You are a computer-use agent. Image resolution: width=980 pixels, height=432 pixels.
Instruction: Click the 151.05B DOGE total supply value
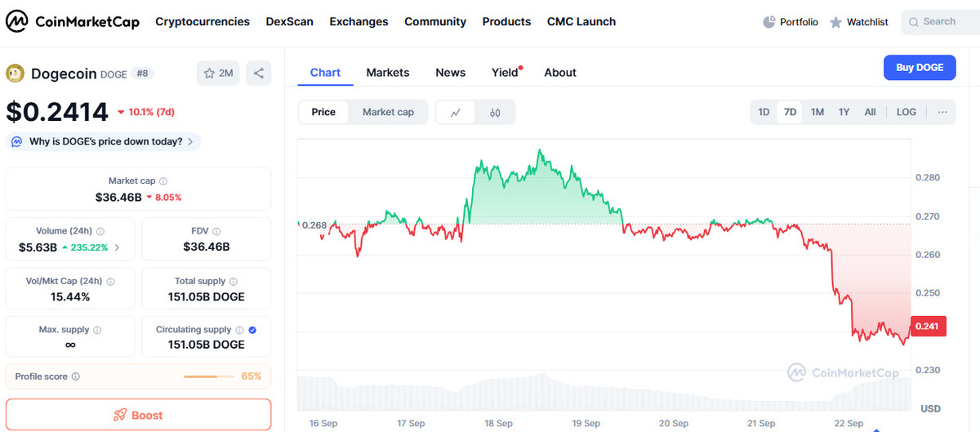(207, 296)
